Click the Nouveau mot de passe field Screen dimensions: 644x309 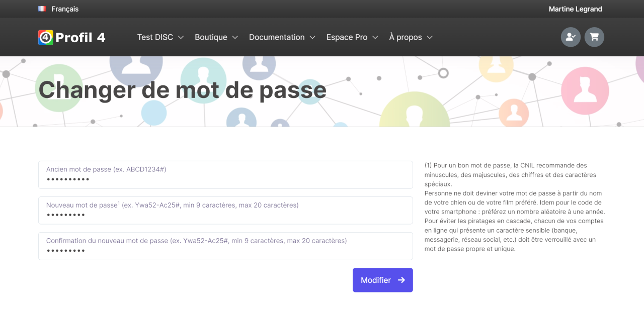point(225,215)
